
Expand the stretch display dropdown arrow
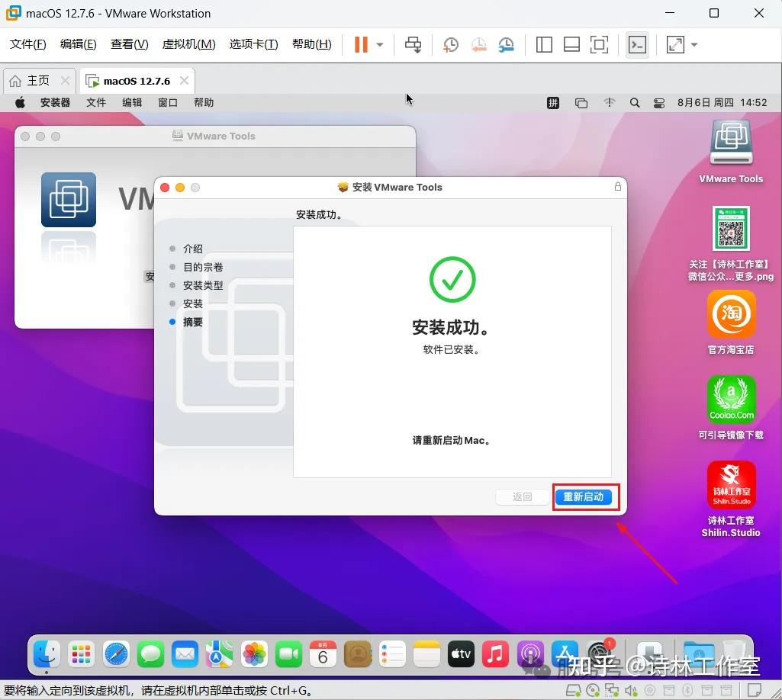coord(694,44)
